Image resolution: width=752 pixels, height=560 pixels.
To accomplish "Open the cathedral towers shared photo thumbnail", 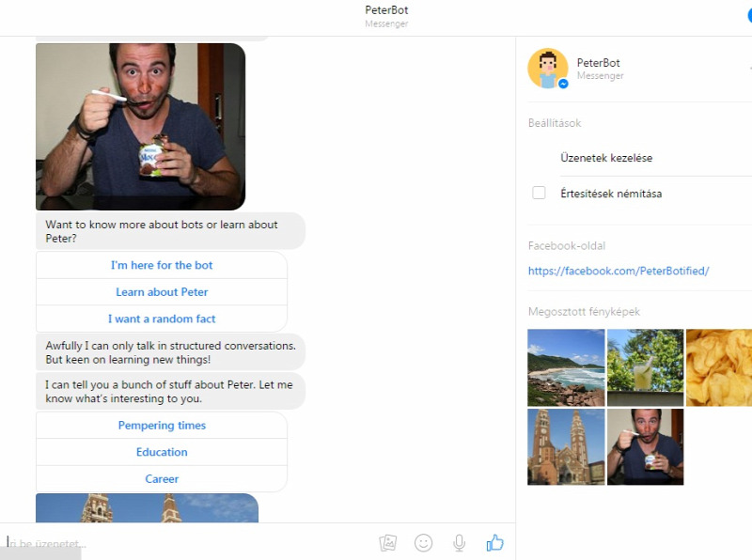I will 566,447.
